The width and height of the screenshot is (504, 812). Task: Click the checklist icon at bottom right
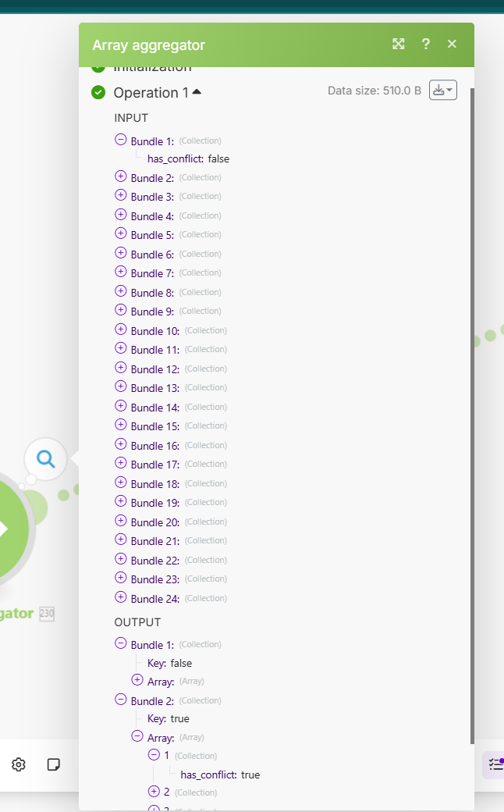pyautogui.click(x=495, y=764)
